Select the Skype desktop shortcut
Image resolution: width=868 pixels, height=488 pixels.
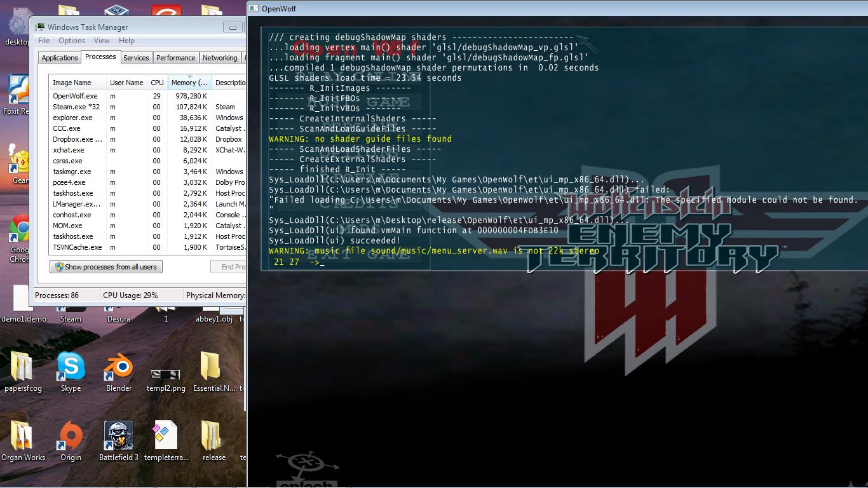(x=71, y=372)
